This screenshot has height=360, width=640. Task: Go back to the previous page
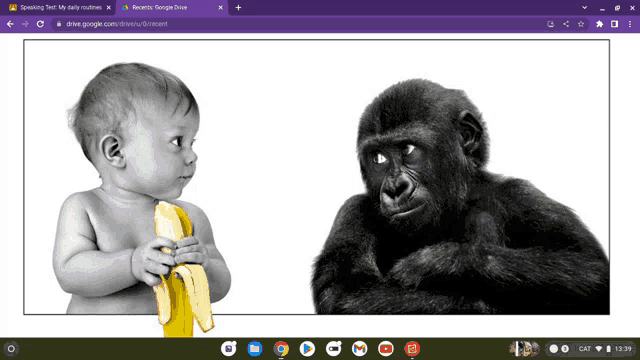tap(10, 24)
